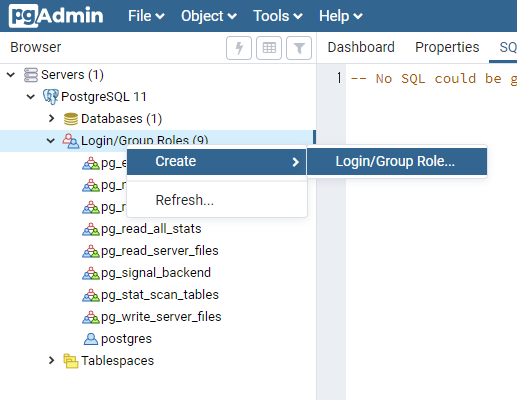The image size is (517, 400).
Task: Click the Servers stack icon
Action: point(31,75)
